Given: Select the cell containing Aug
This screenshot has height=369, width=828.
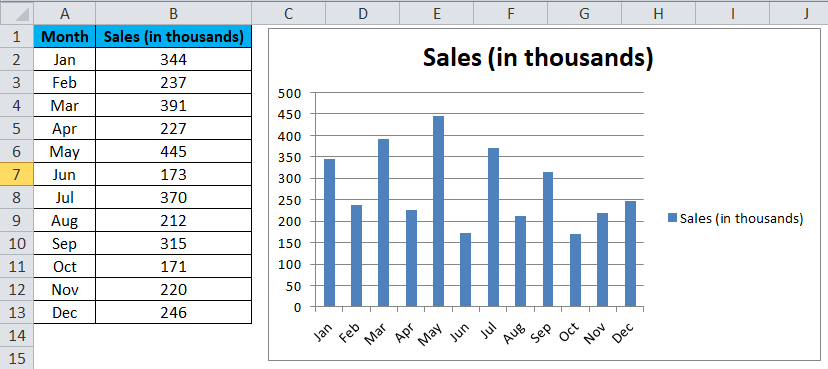Looking at the screenshot, I should point(65,220).
